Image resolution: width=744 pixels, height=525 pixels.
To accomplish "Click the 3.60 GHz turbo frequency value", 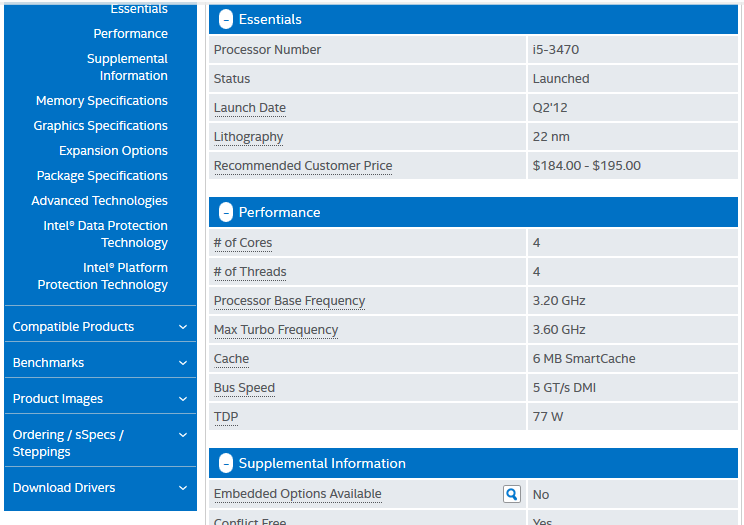I will coord(559,330).
